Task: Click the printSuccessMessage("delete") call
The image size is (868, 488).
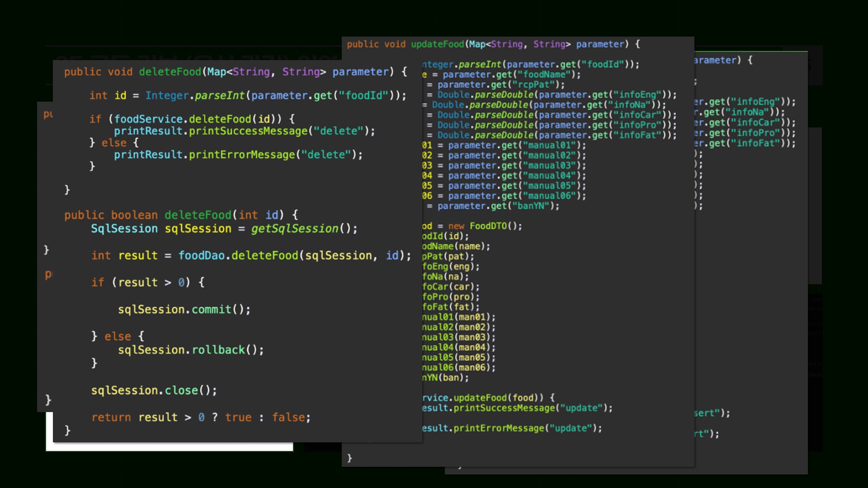Action: click(244, 131)
